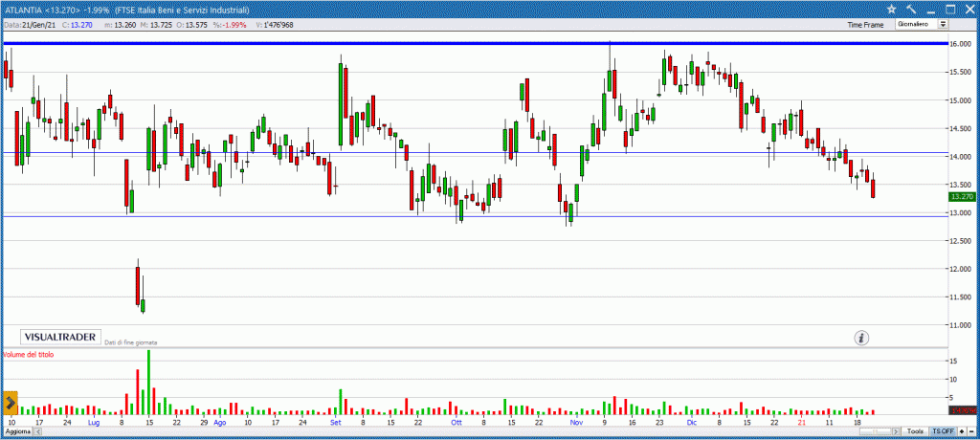Viewport: 980px width, 440px height.
Task: Click the 'Dati di fine giornata' text
Action: (130, 342)
